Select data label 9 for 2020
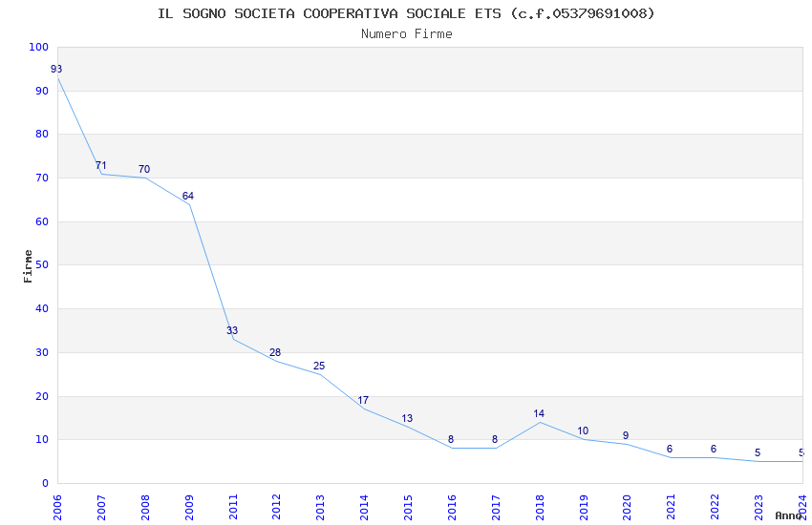The image size is (812, 525). tap(626, 435)
